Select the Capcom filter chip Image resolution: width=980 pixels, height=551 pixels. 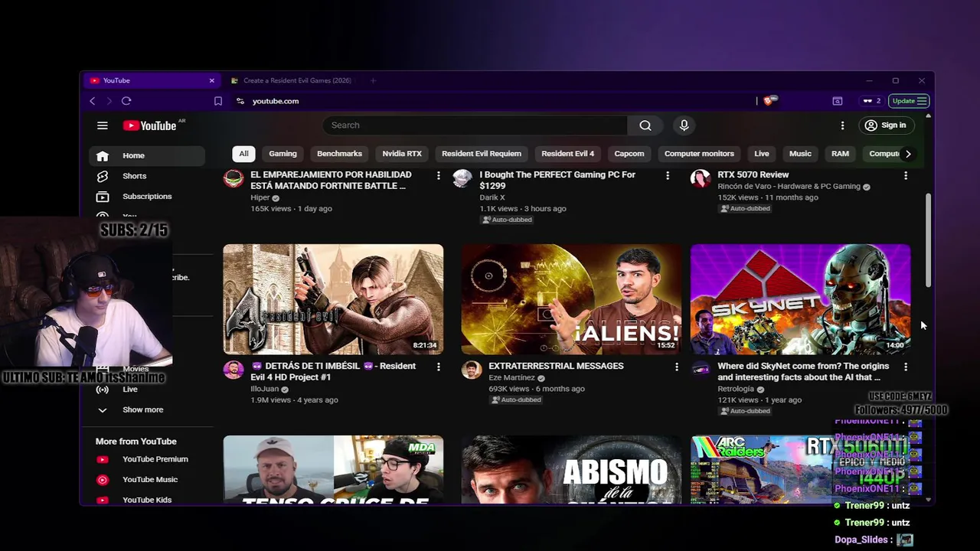(x=629, y=154)
